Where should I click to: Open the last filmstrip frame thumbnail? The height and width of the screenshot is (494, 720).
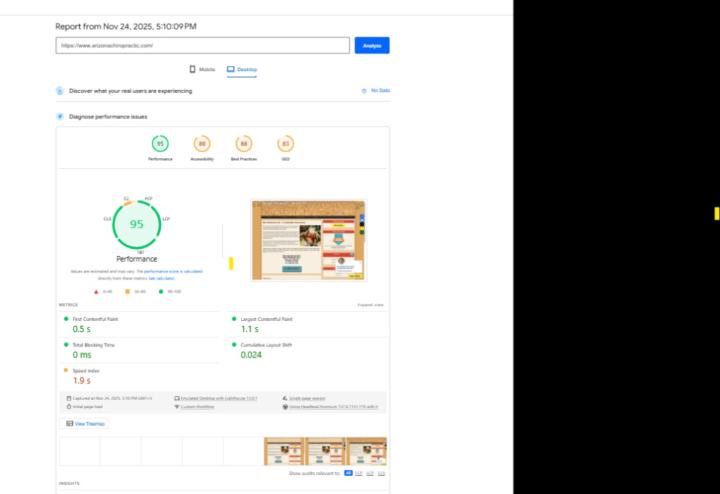pos(366,451)
